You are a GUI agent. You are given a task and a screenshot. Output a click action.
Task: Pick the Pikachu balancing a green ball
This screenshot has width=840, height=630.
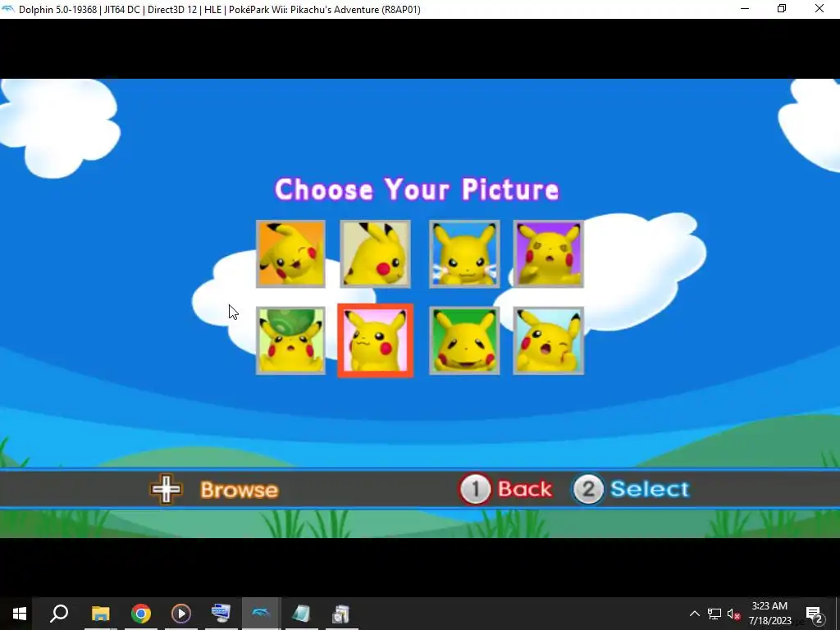pyautogui.click(x=290, y=340)
